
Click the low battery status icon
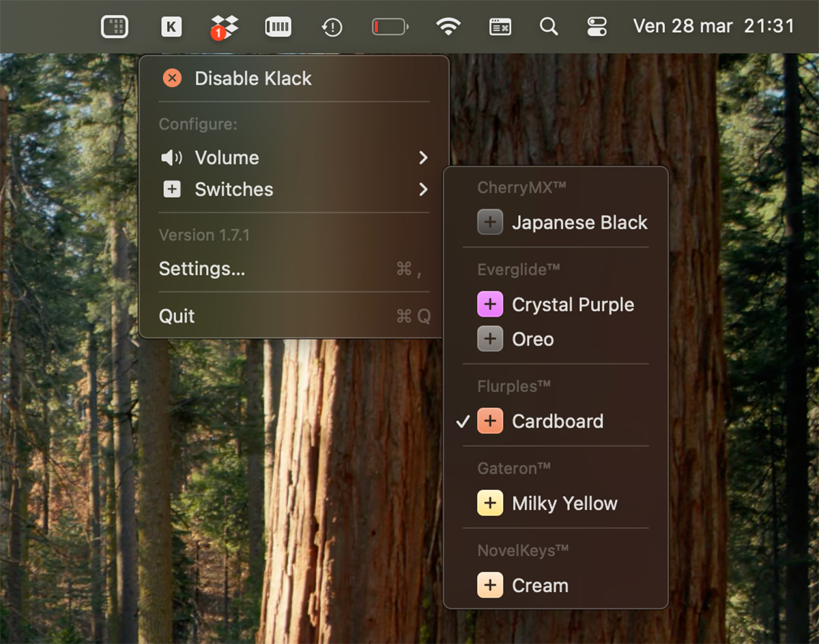point(390,27)
